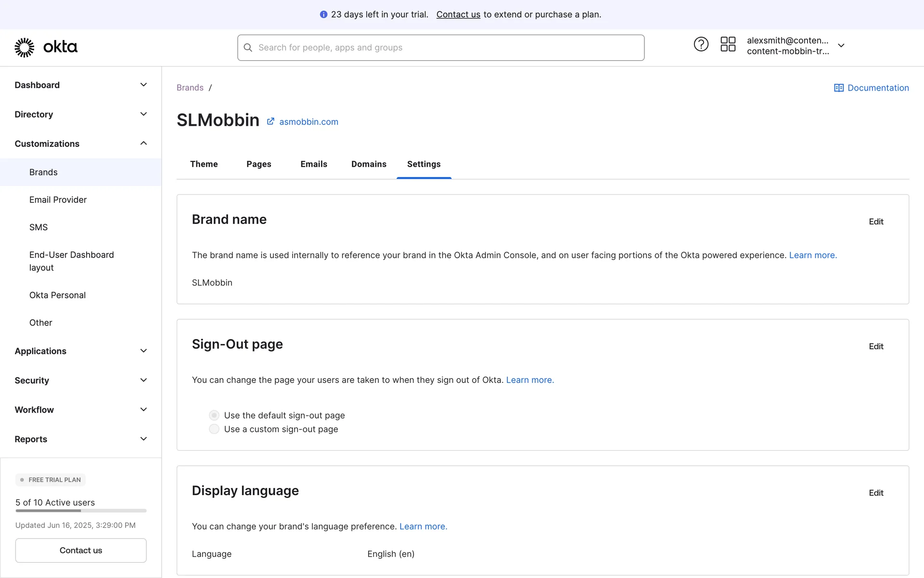The width and height of the screenshot is (924, 578).
Task: Edit the Brand name section
Action: 876,222
